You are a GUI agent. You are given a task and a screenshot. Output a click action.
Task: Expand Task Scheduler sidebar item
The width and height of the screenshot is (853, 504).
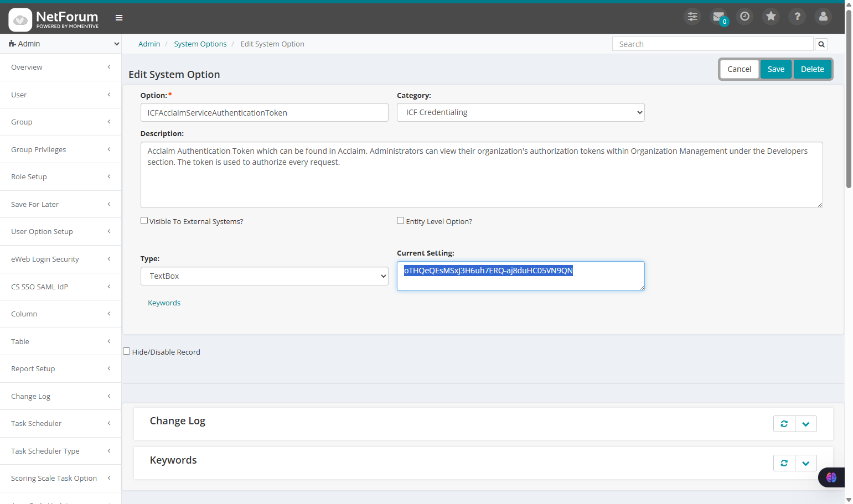pos(61,423)
